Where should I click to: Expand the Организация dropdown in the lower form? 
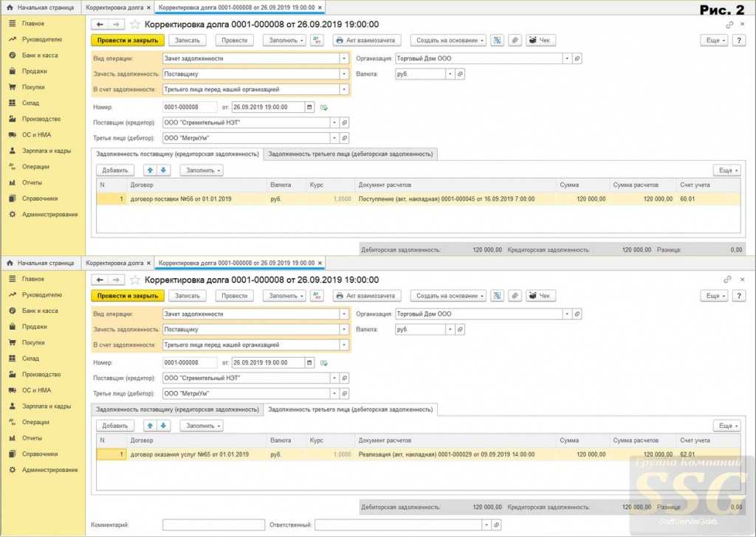[x=566, y=313]
